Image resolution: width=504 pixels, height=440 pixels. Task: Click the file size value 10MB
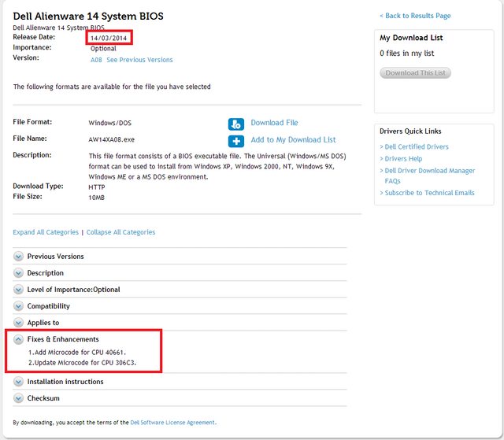pos(96,198)
